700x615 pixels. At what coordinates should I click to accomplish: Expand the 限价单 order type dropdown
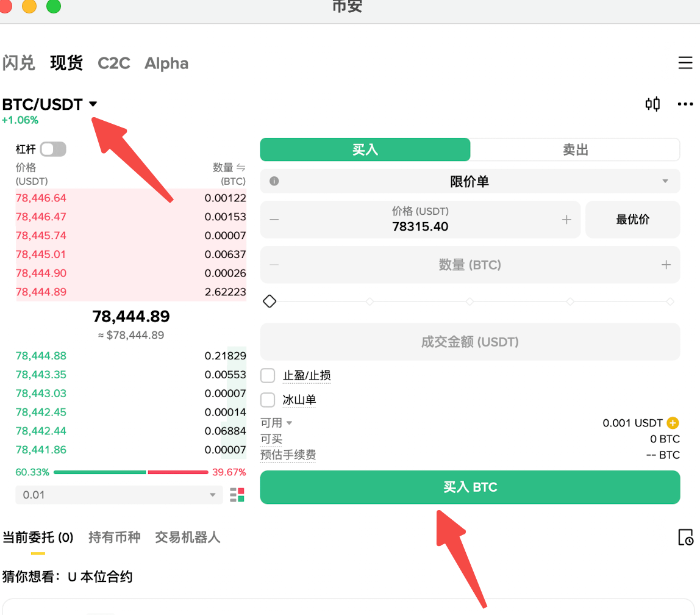pyautogui.click(x=665, y=181)
